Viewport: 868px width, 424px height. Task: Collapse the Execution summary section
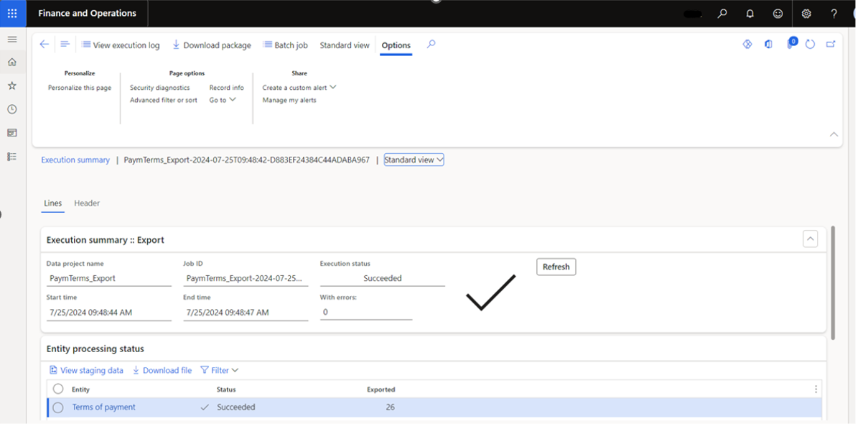pos(810,239)
